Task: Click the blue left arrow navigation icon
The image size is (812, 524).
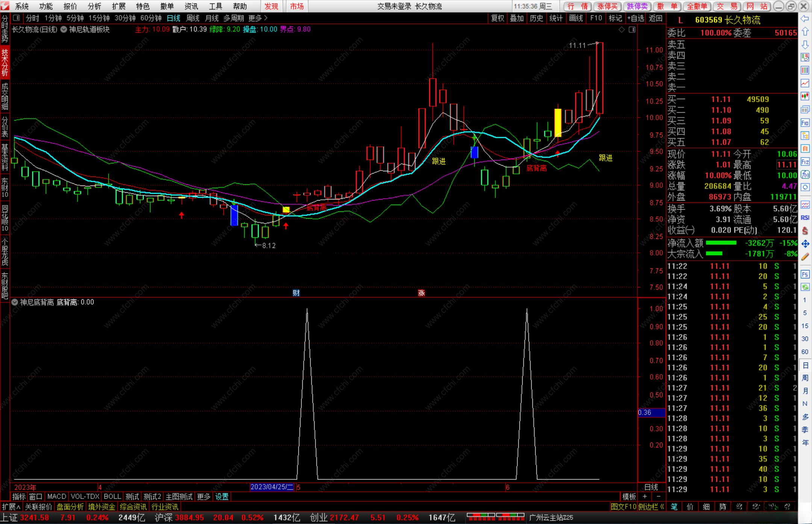Action: [x=805, y=19]
